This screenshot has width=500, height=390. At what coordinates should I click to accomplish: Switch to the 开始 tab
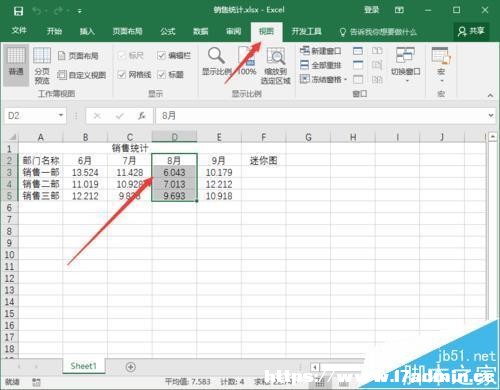click(54, 31)
